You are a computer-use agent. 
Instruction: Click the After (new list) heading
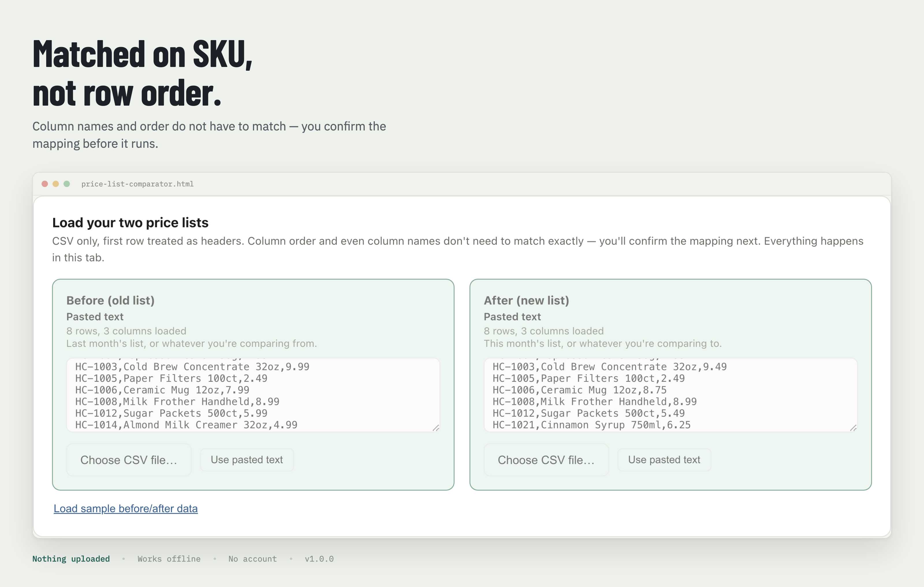pos(526,300)
